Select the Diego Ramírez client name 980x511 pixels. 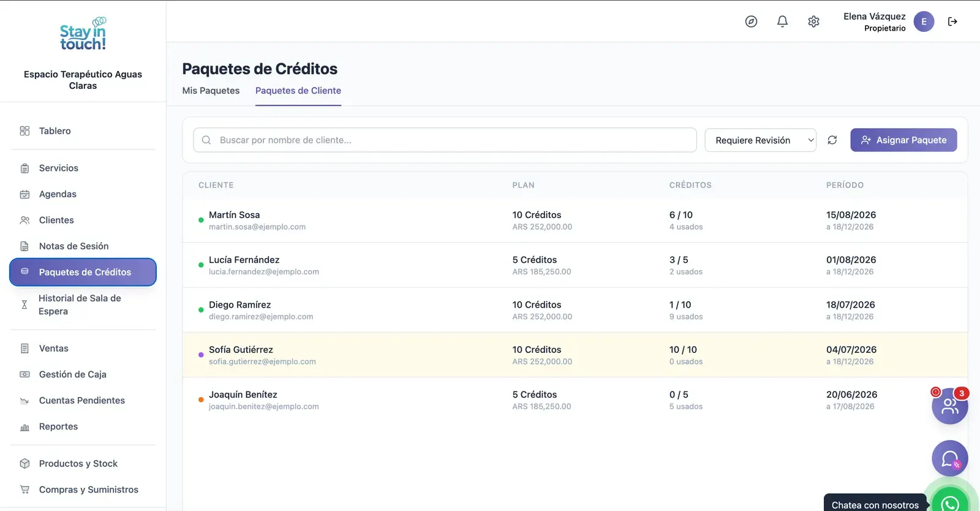(240, 305)
